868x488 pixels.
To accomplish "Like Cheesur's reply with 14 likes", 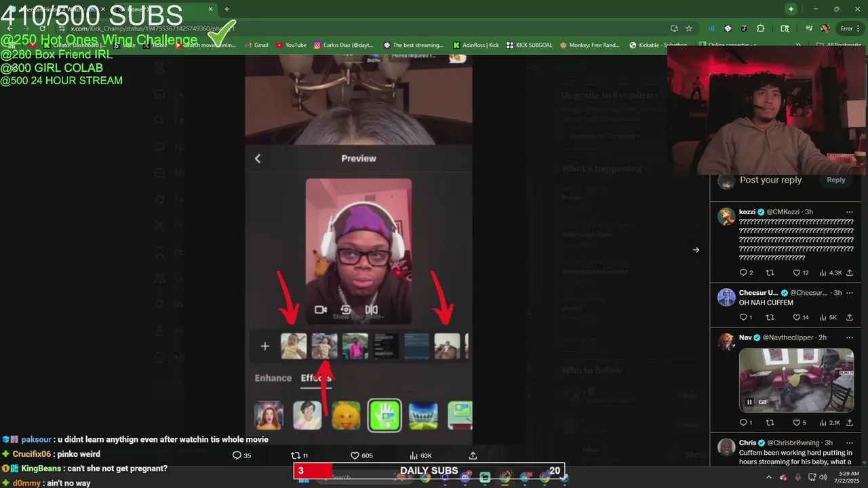I will point(801,317).
